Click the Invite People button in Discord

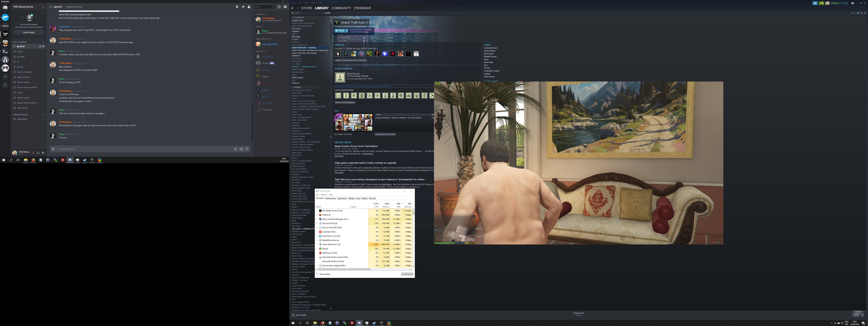pyautogui.click(x=29, y=32)
